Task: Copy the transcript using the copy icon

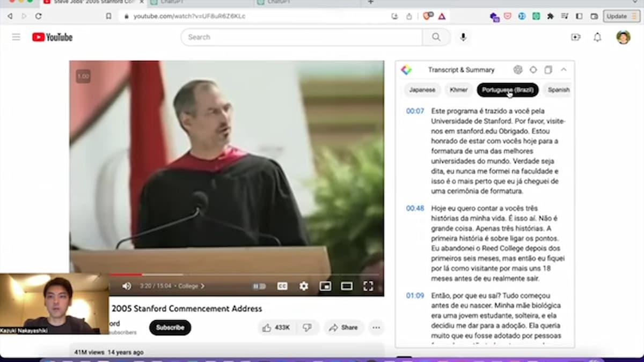Action: 548,70
